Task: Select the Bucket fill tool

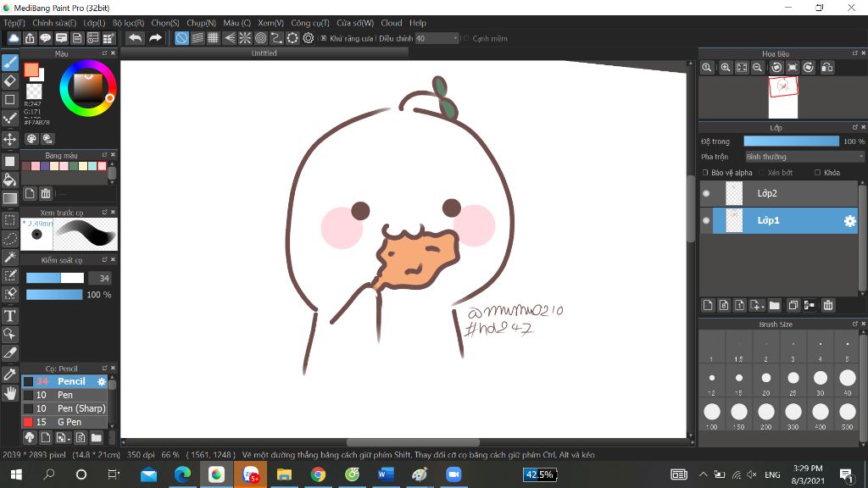Action: (x=10, y=180)
